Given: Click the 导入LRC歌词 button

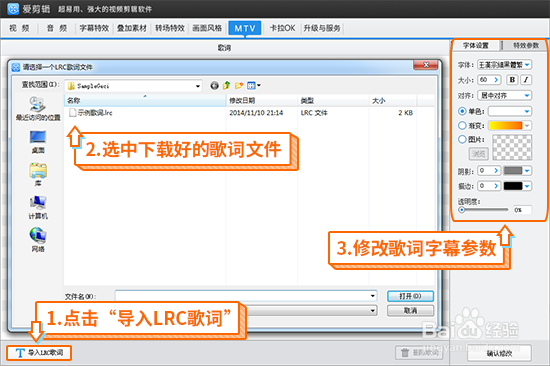Looking at the screenshot, I should point(39,353).
